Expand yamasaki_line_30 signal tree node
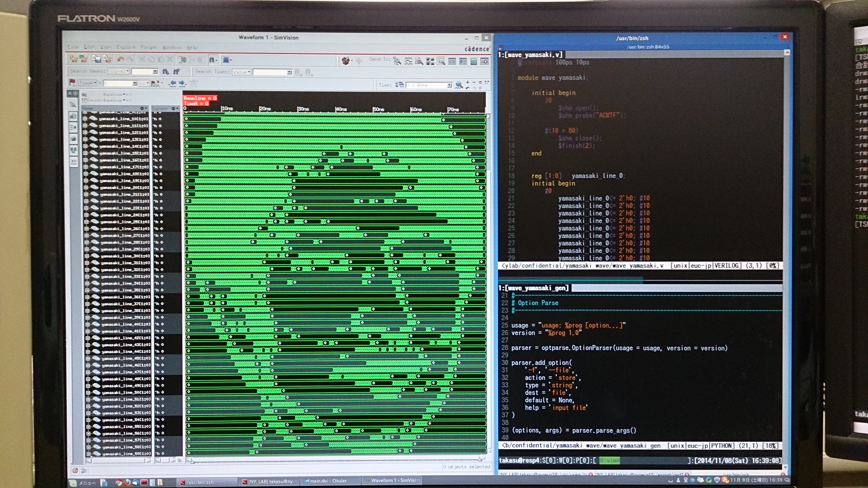Screen dimensions: 868x488 point(87,256)
